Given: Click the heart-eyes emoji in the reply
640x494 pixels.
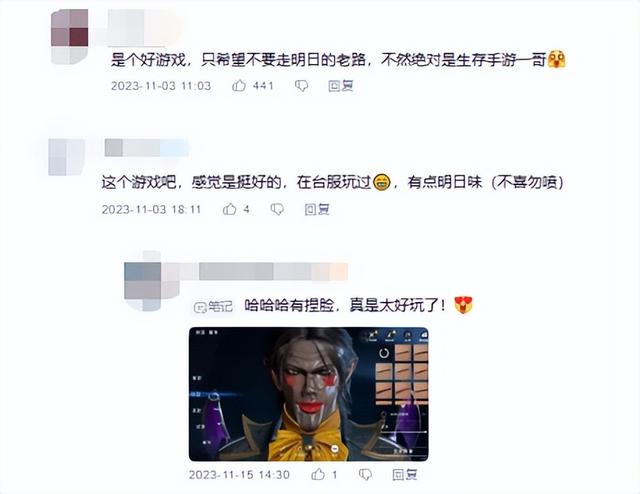Looking at the screenshot, I should click(463, 305).
